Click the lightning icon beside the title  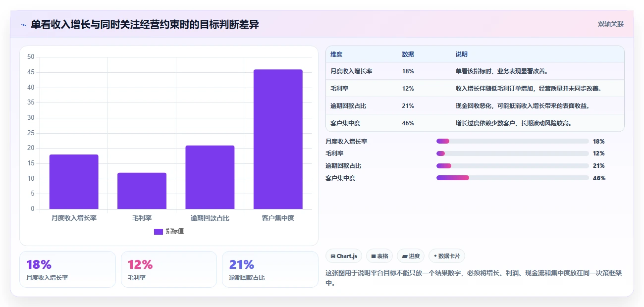pos(23,25)
